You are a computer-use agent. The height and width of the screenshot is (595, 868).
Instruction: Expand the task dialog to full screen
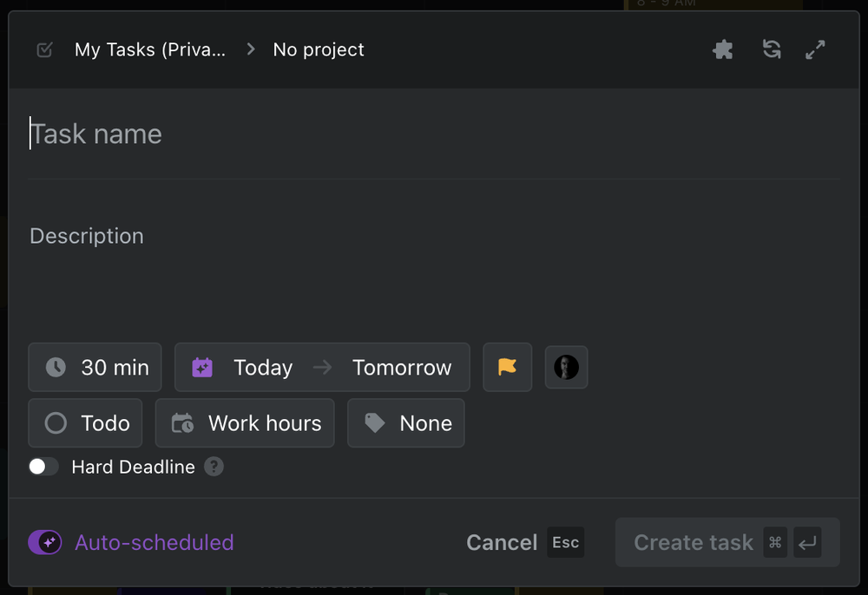click(815, 49)
